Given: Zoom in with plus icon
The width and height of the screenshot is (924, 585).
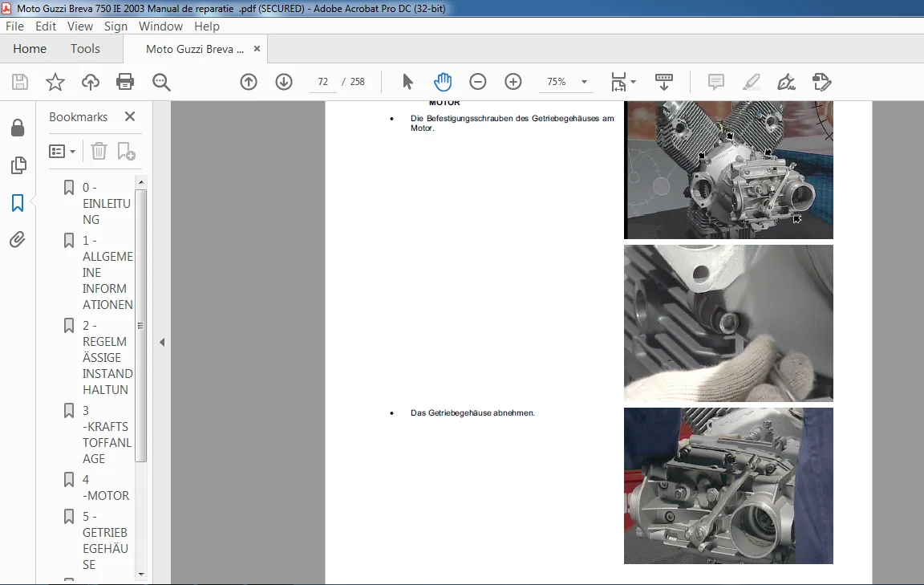Looking at the screenshot, I should click(513, 82).
